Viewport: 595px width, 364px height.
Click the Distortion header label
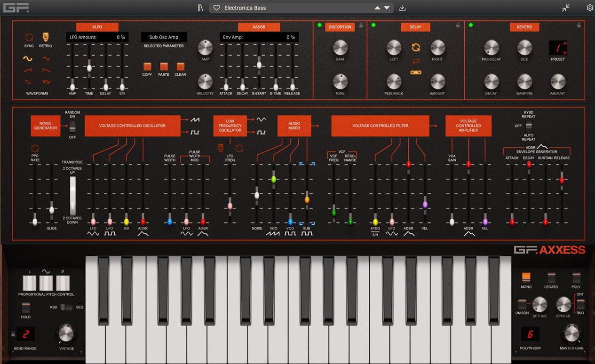click(x=340, y=27)
